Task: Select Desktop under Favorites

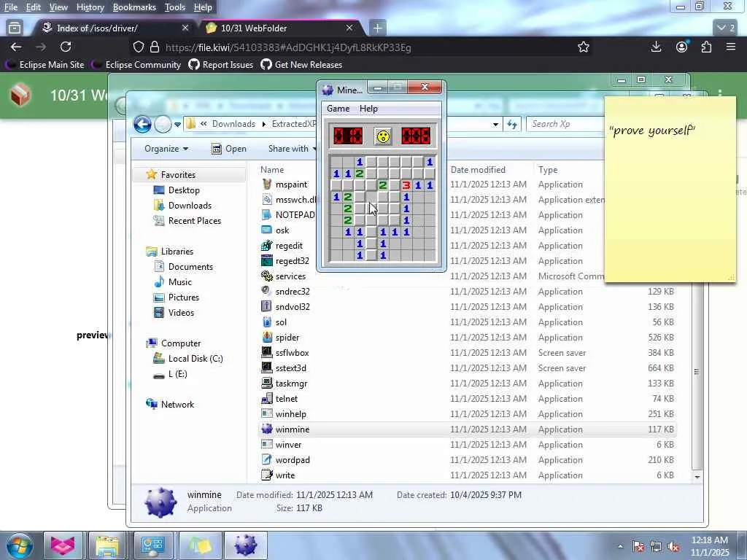Action: (x=183, y=190)
